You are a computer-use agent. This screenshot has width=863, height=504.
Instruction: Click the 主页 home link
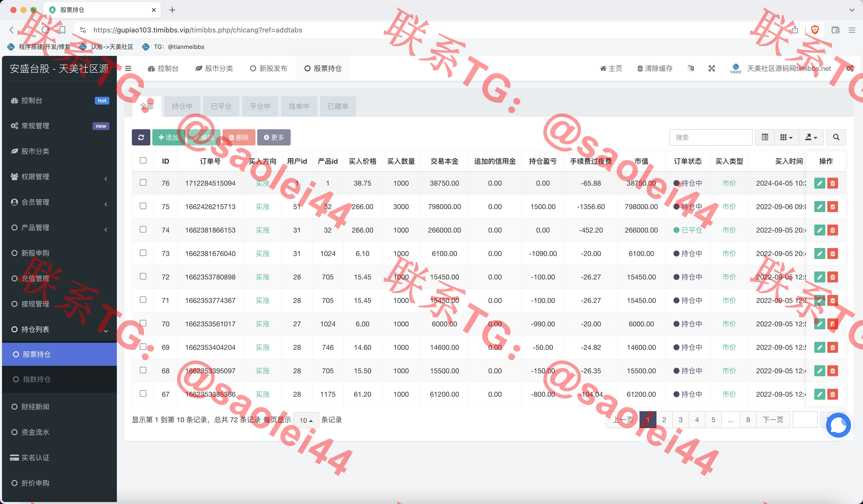pyautogui.click(x=611, y=68)
